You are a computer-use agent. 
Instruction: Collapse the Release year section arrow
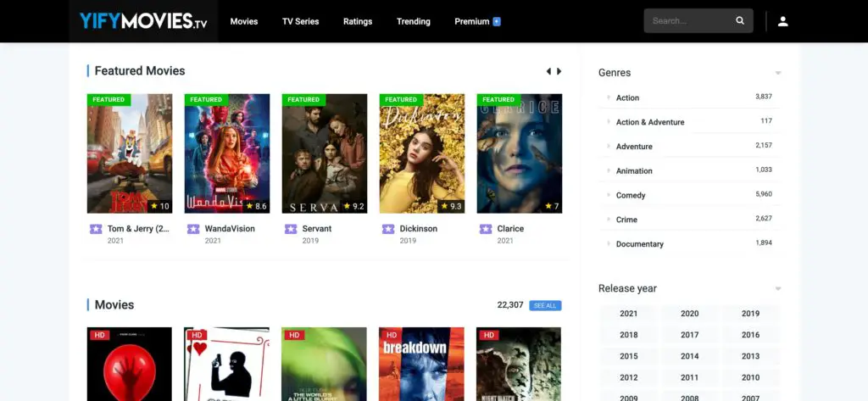(778, 289)
